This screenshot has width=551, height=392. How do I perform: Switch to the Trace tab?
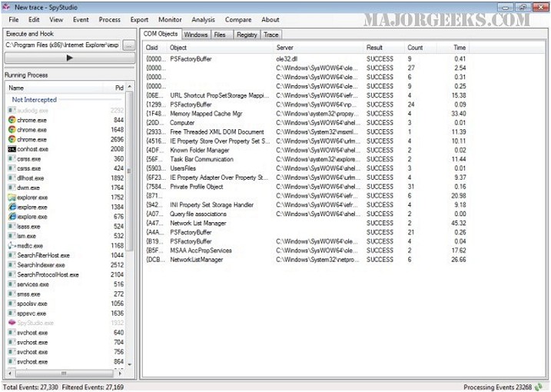click(x=271, y=35)
